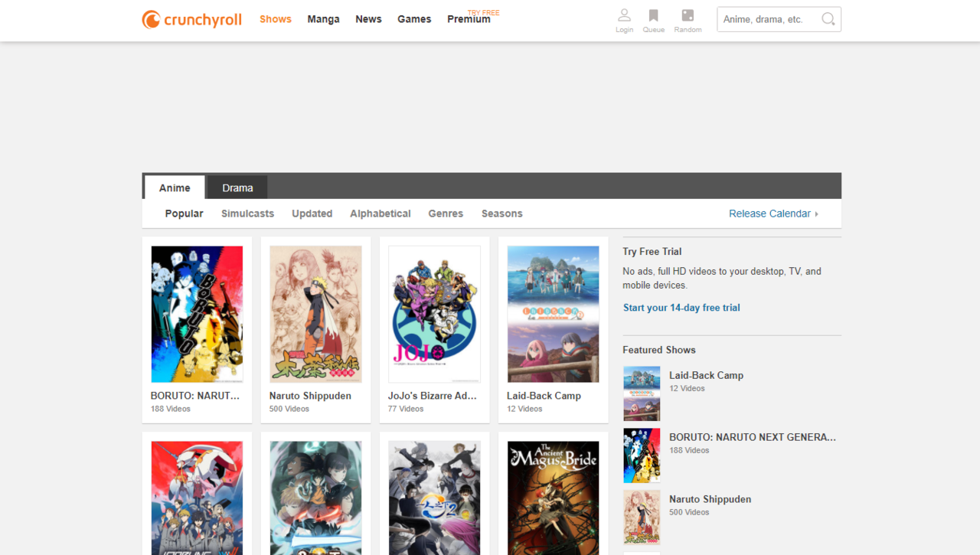The height and width of the screenshot is (555, 980).
Task: Click the search magnifier icon
Action: click(x=828, y=19)
